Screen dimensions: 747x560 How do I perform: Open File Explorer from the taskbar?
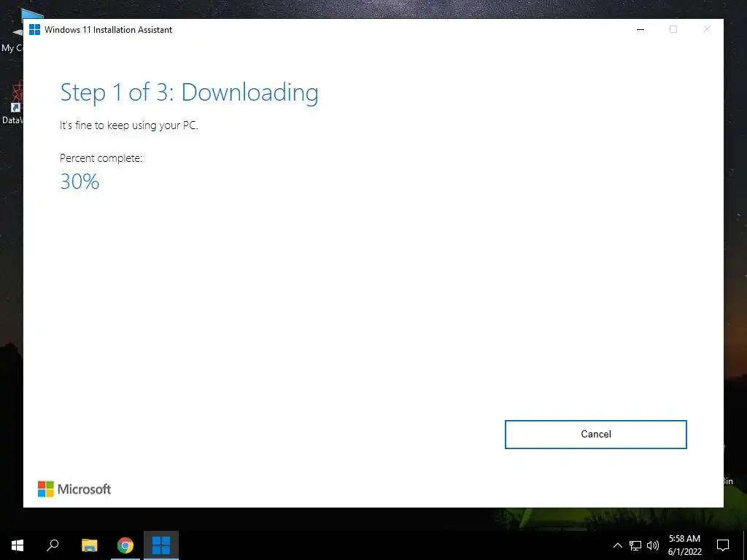tap(89, 545)
